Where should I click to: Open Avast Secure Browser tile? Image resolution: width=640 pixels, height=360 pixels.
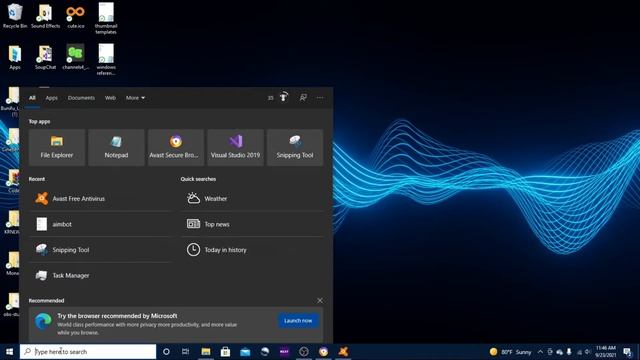[x=176, y=147]
